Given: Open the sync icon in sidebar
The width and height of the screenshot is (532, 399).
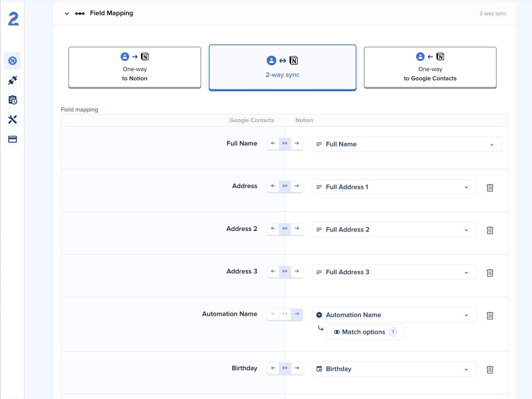Looking at the screenshot, I should click(x=12, y=61).
